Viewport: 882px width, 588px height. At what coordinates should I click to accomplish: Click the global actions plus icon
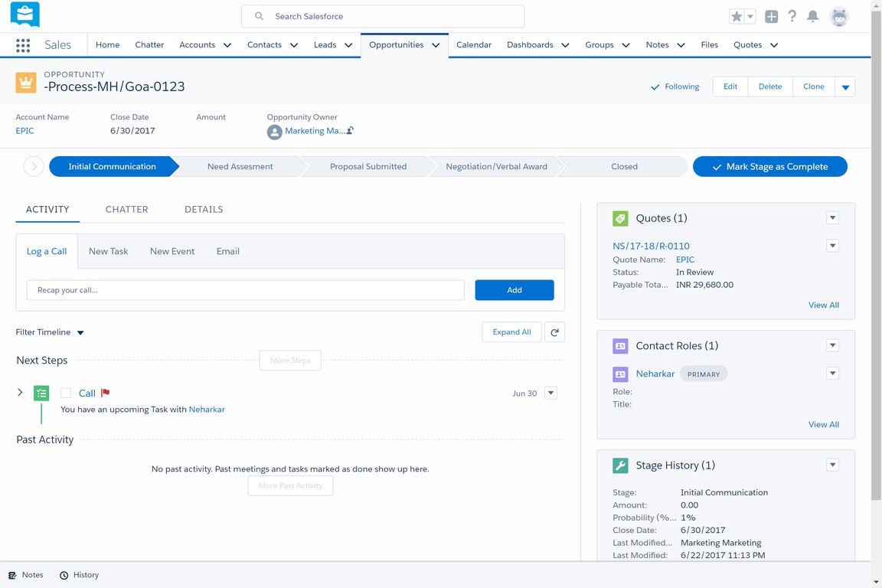coord(771,16)
